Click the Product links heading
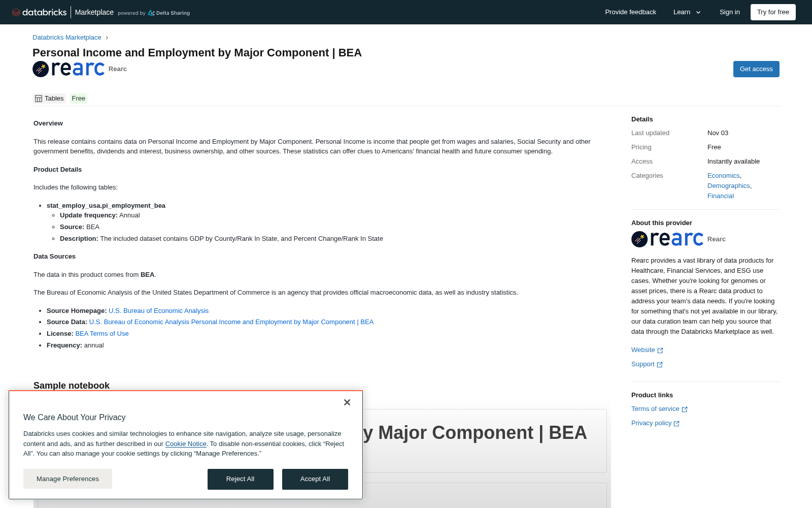The image size is (812, 508). coord(652,395)
